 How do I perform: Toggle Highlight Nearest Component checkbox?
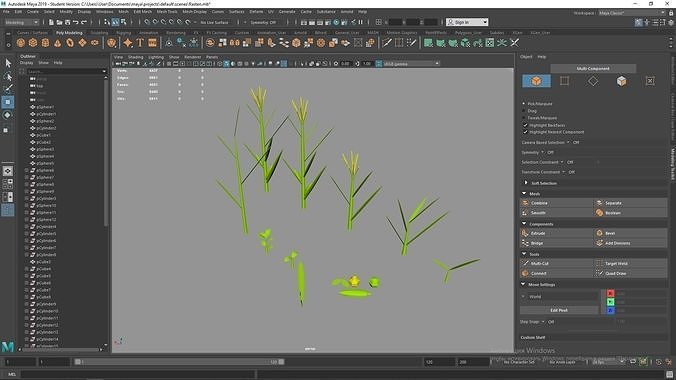tap(525, 132)
